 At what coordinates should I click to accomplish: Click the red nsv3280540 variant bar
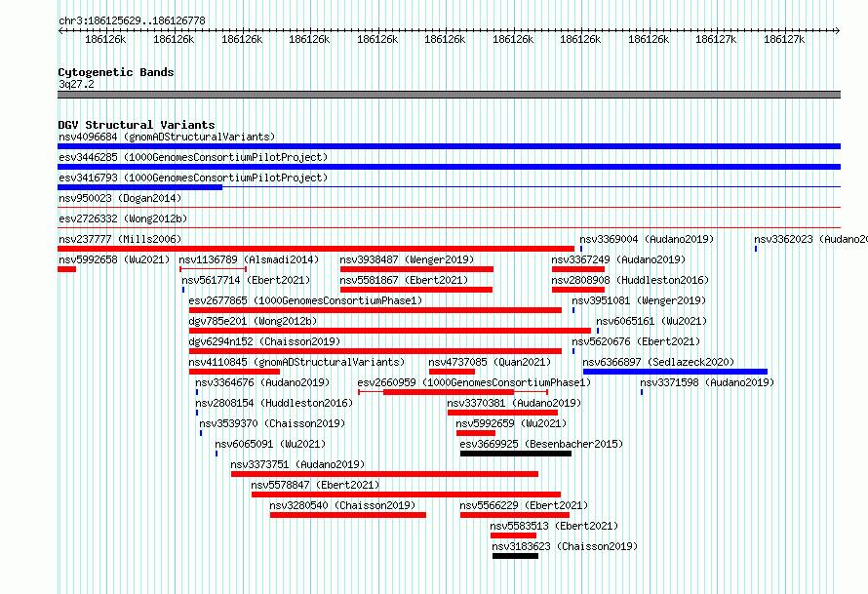348,515
